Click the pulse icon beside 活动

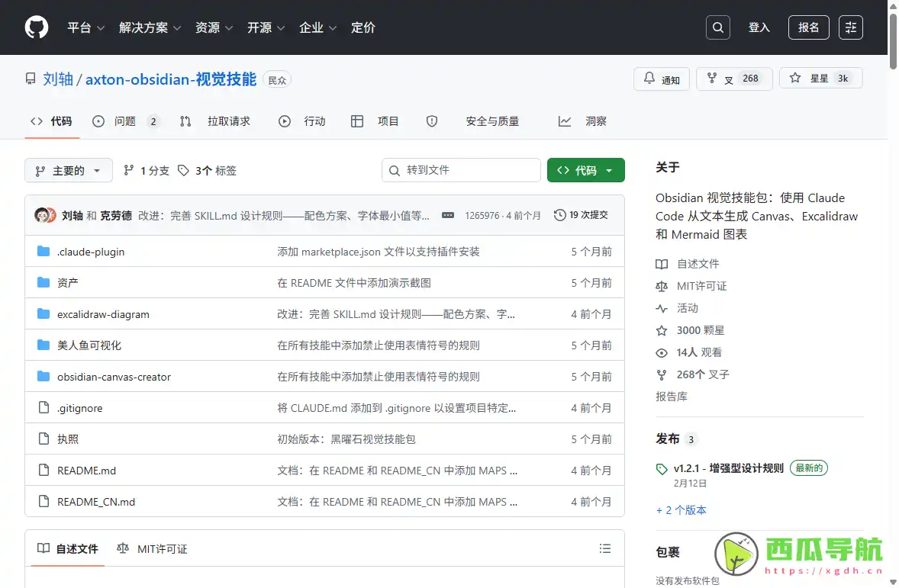click(x=662, y=308)
